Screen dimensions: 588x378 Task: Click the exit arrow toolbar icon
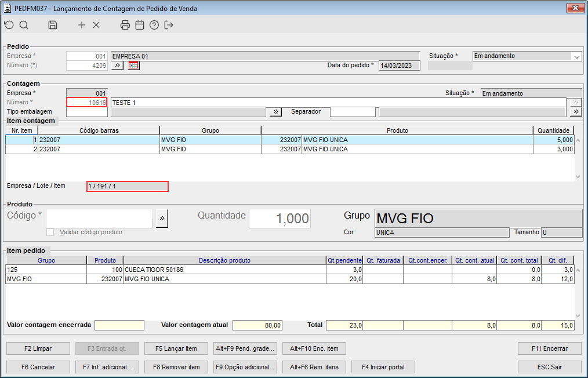[169, 25]
